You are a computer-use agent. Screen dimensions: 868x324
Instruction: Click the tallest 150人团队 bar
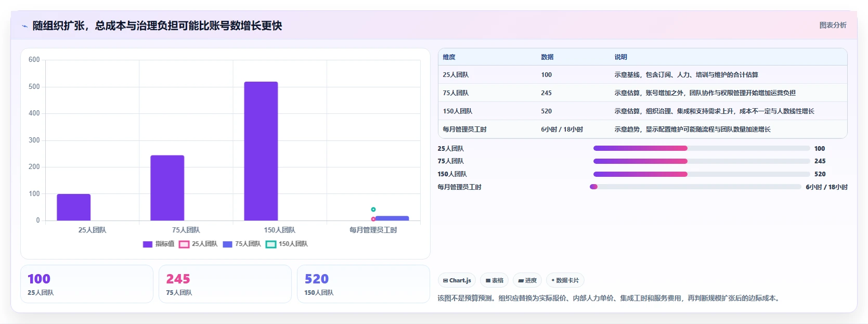tap(261, 151)
